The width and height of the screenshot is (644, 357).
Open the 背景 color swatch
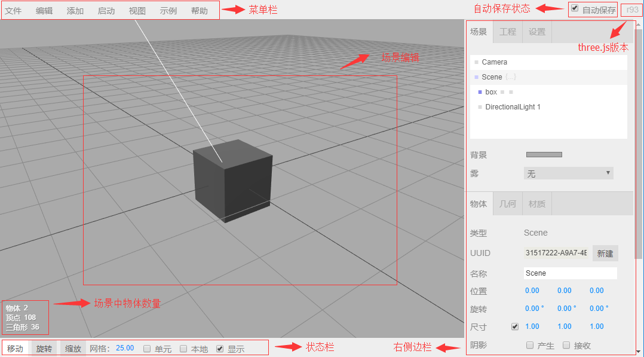point(544,155)
